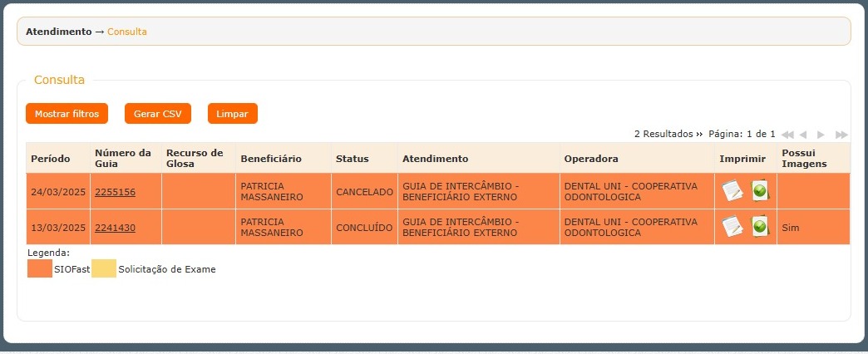Show the search filters

point(67,113)
